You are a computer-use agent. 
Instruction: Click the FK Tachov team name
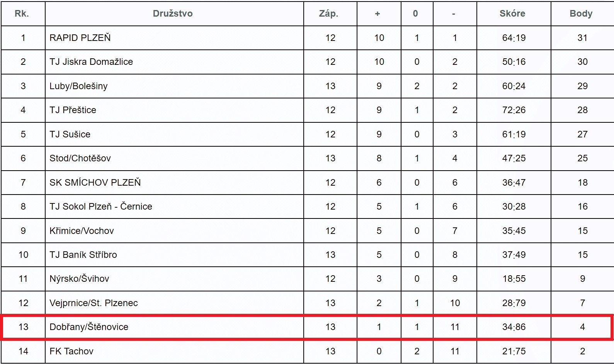(71, 351)
